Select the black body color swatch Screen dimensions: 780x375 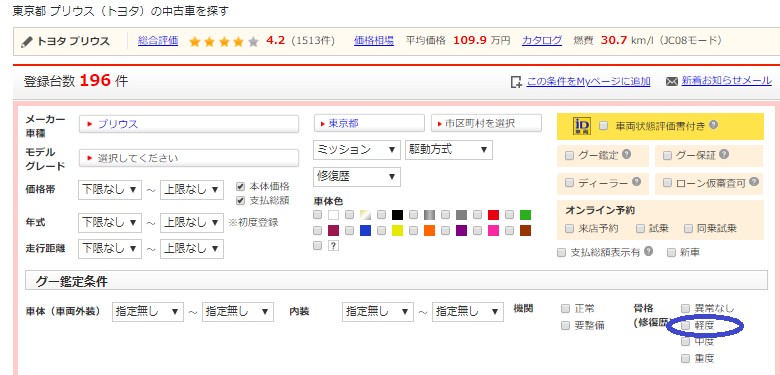pyautogui.click(x=397, y=215)
